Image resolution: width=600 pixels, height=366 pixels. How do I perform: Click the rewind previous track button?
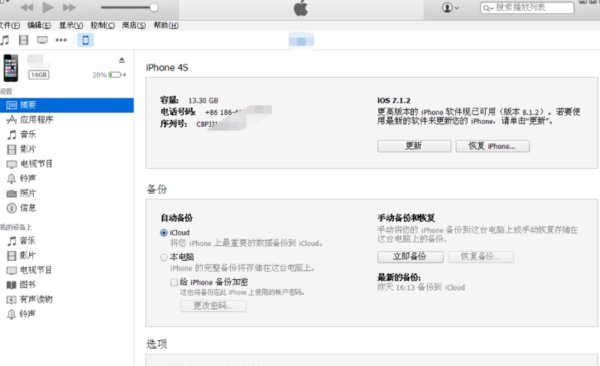point(27,7)
